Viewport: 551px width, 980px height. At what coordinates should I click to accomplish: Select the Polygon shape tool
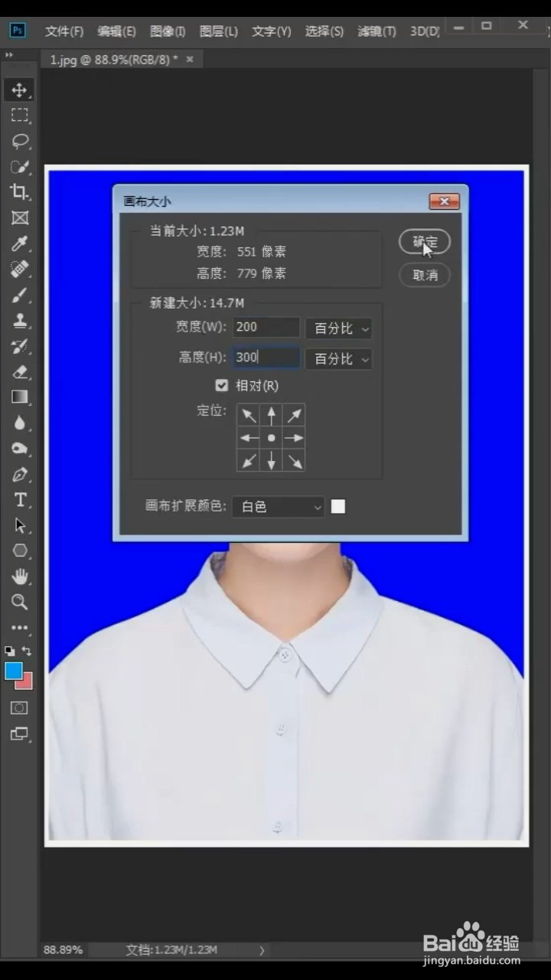tap(20, 551)
